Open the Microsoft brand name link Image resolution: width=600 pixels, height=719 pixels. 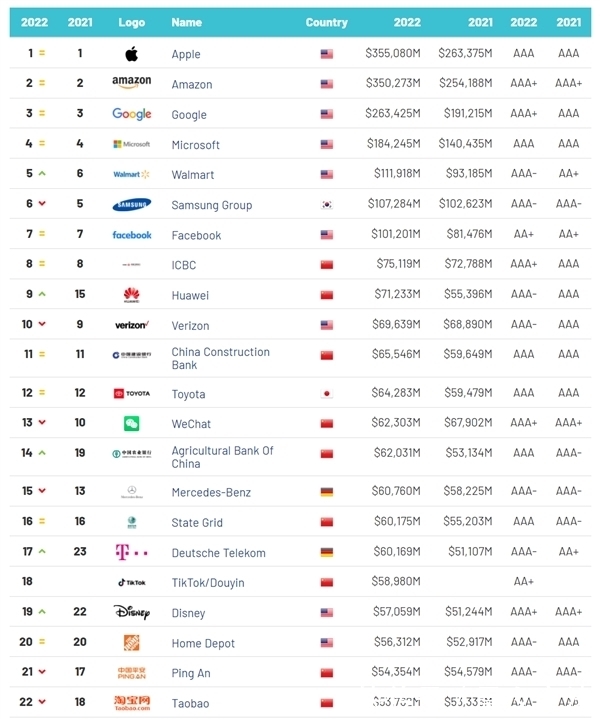(x=195, y=145)
